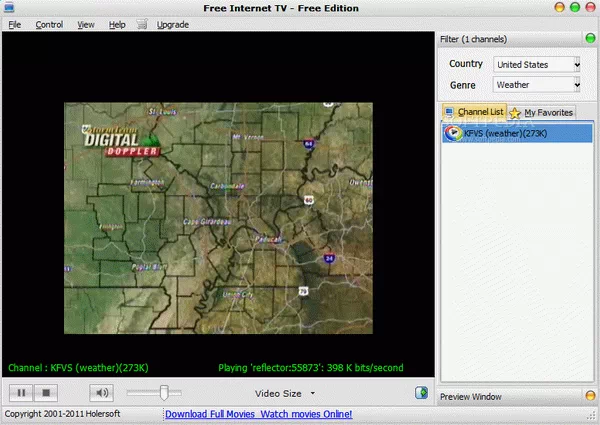Stop the video playback

47,393
